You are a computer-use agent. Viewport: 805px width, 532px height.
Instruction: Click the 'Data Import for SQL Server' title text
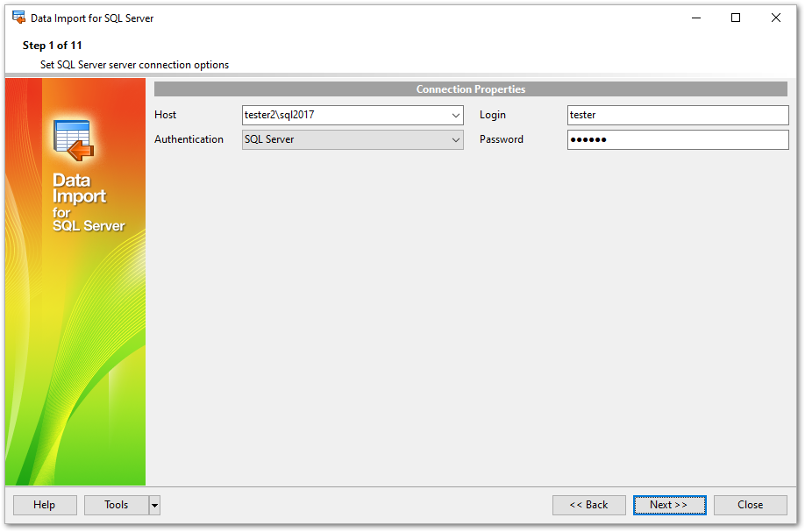92,18
